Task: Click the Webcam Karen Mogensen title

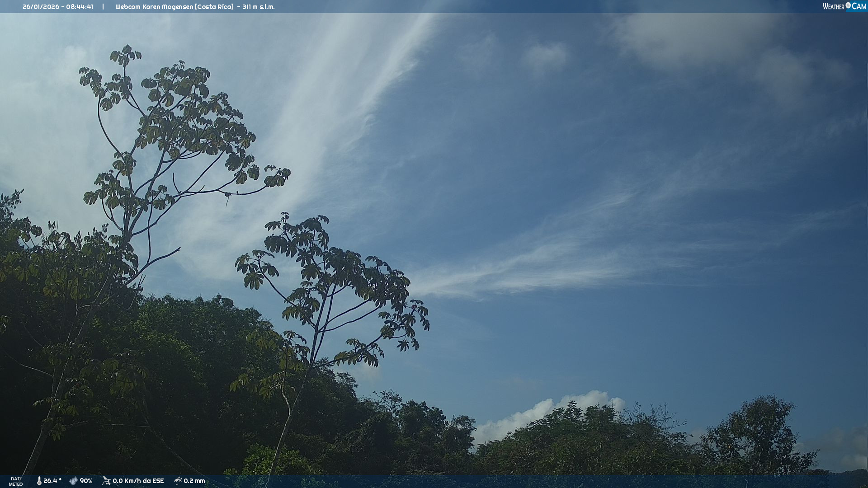Action: (154, 7)
